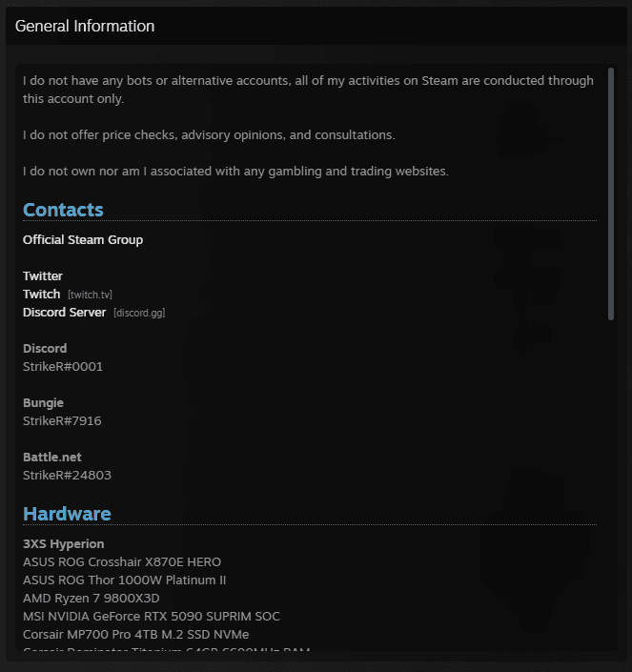Click the ASUS ROG Thor 1000W Platinum line
The height and width of the screenshot is (672, 632).
125,580
